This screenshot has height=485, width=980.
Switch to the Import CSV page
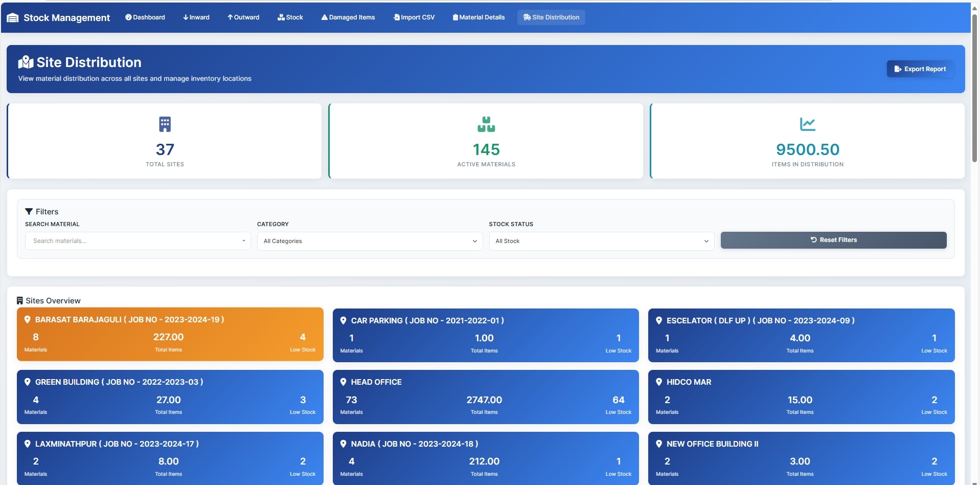point(414,17)
